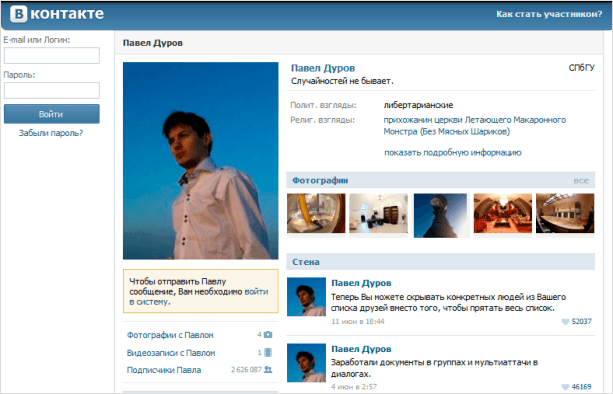The image size is (613, 394).
Task: Focus the E-mail или Логин field
Action: click(x=52, y=56)
